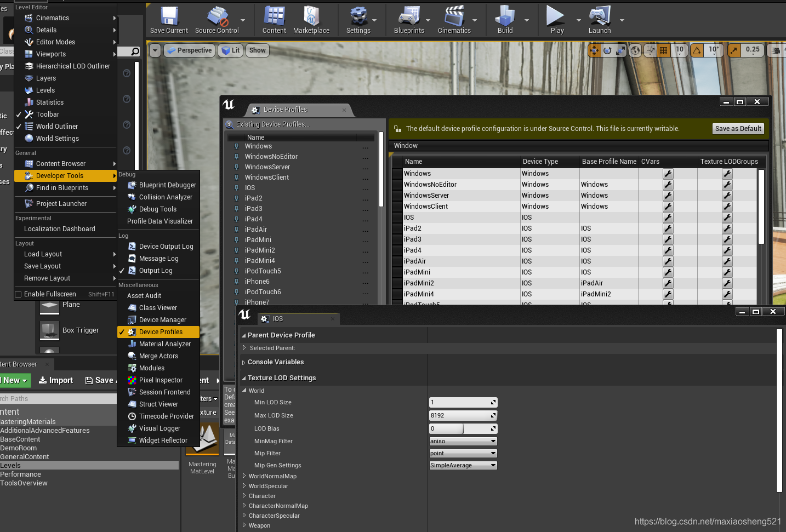Collapse the Texture LOD Settings section
786x532 pixels.
(244, 378)
